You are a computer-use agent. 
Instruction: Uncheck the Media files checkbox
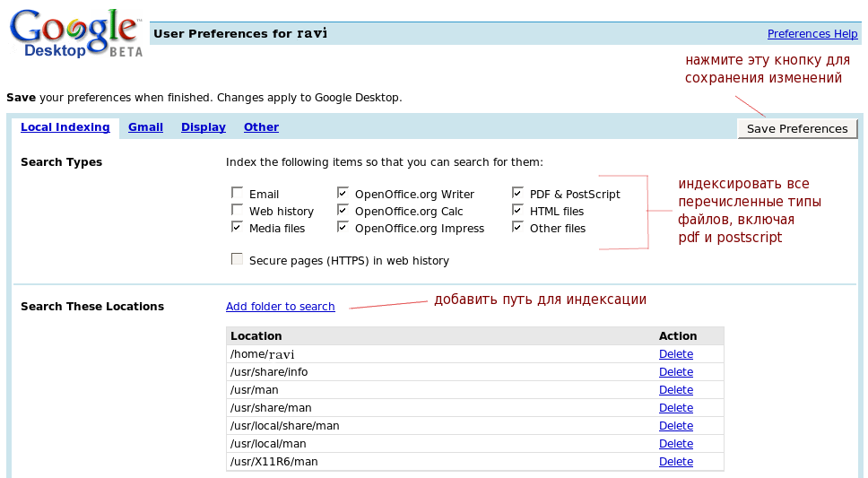click(x=237, y=227)
